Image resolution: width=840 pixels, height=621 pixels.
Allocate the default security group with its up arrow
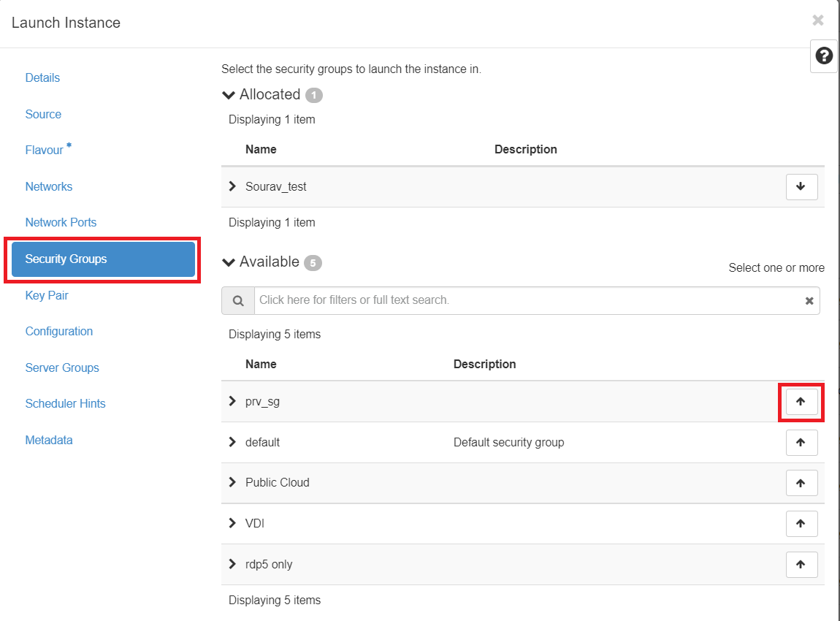[801, 442]
